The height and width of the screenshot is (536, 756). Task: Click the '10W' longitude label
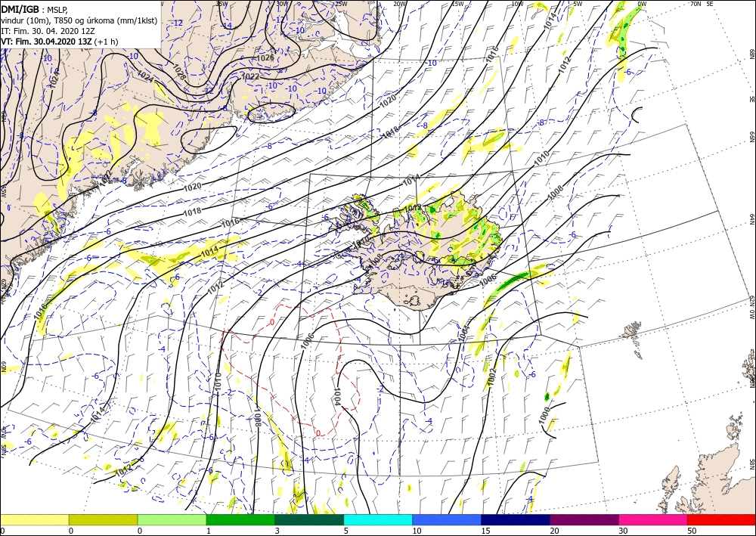coord(517,4)
